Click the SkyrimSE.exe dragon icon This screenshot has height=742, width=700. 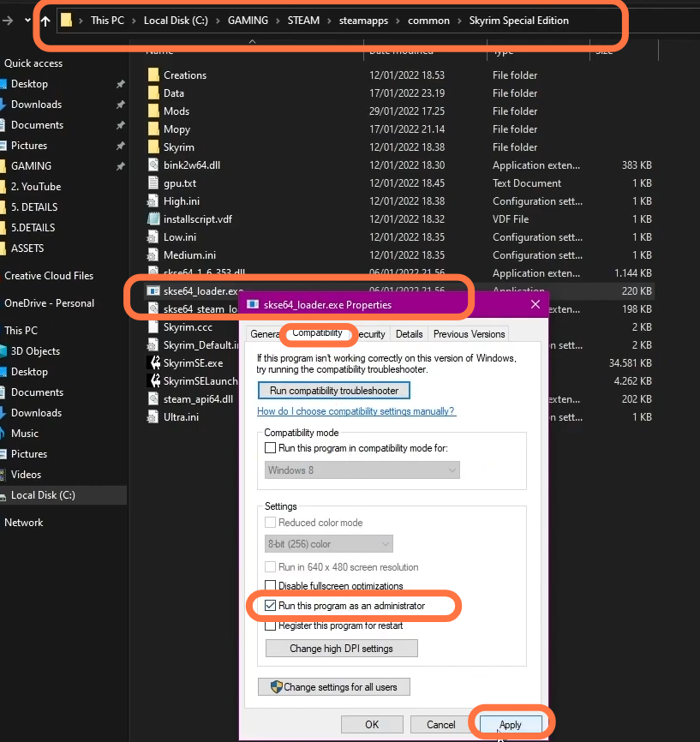pyautogui.click(x=154, y=362)
